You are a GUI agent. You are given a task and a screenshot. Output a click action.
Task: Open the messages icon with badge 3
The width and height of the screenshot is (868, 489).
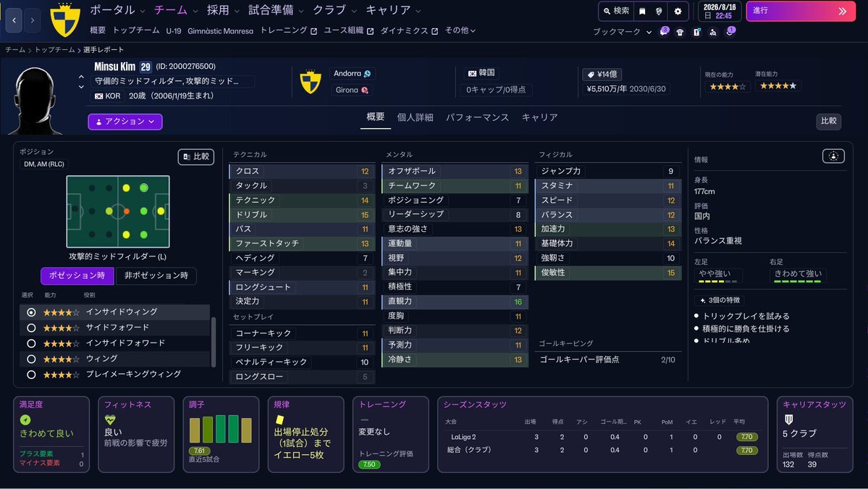point(664,32)
